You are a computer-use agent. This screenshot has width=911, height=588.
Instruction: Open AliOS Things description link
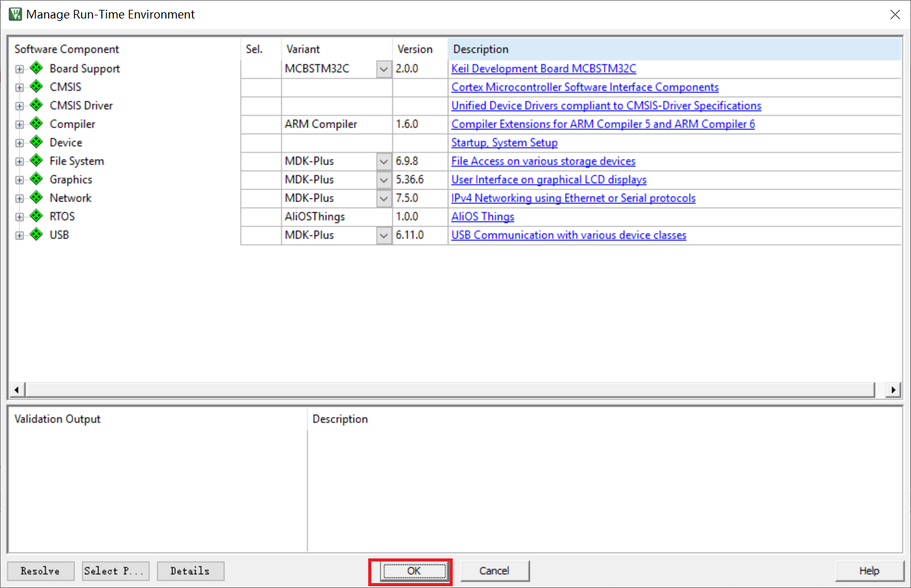coord(482,216)
